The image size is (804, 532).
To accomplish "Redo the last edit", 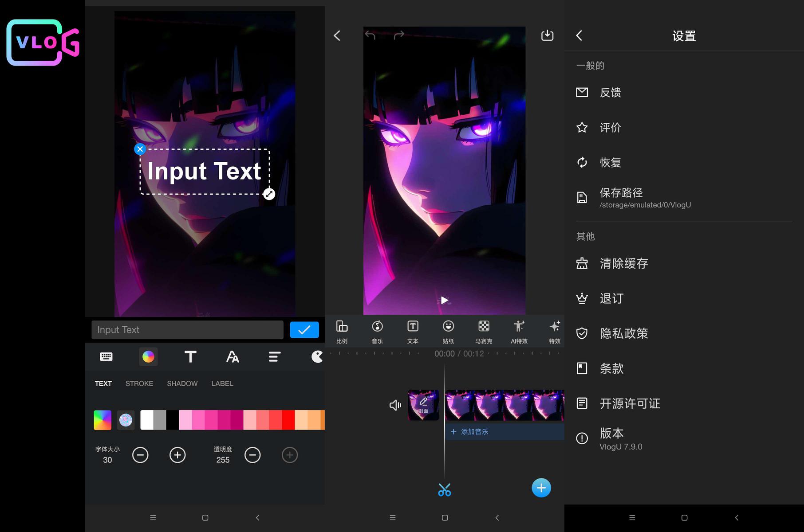I will 399,35.
